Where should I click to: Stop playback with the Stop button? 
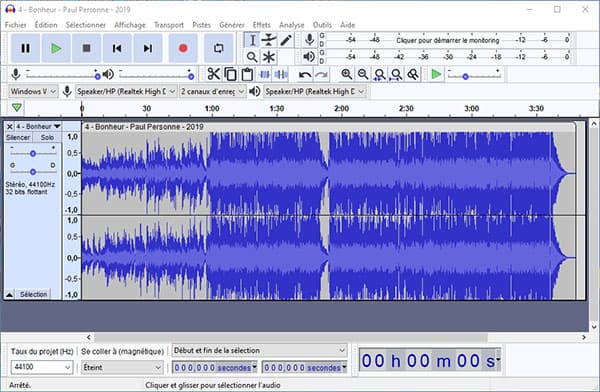click(x=86, y=48)
